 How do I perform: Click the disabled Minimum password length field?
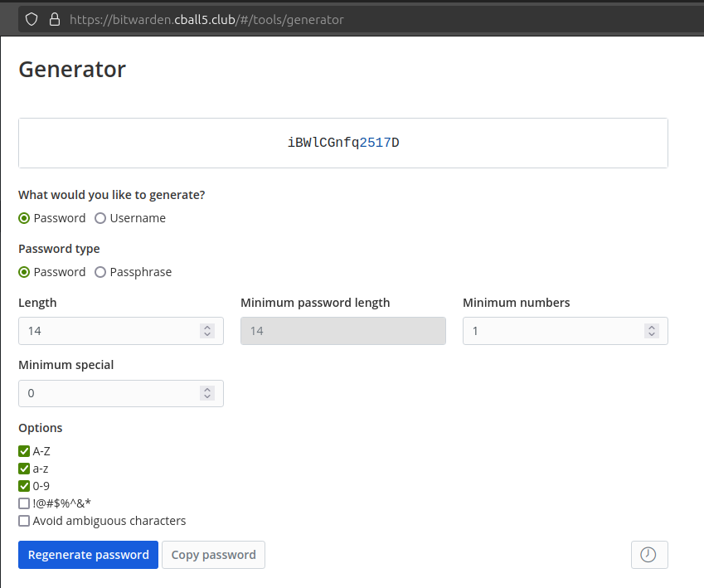pos(343,331)
